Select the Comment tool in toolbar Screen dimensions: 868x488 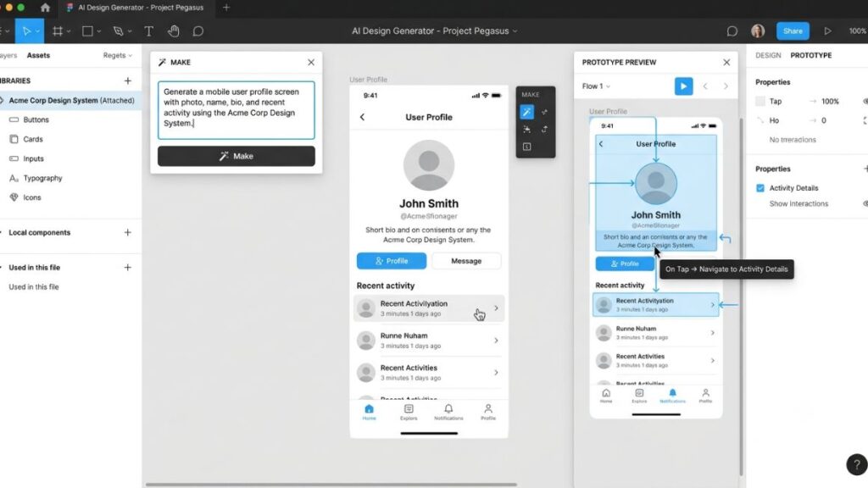coord(198,31)
